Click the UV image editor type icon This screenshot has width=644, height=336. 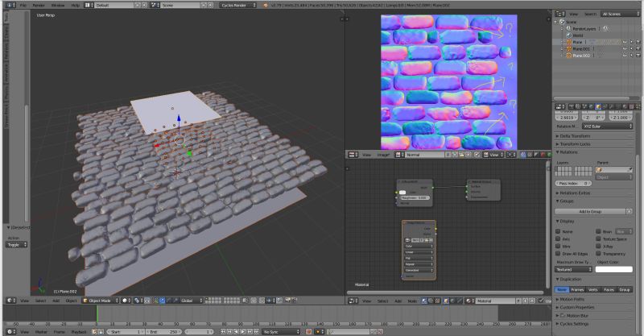[x=353, y=155]
